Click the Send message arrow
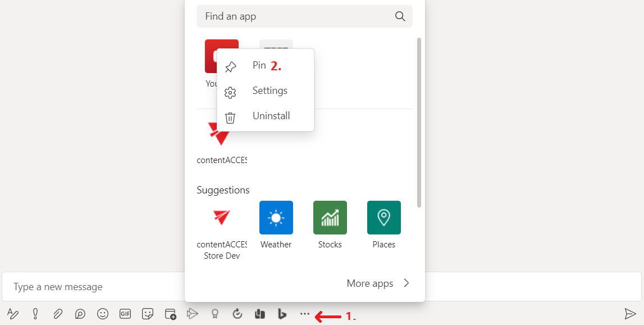Viewport: 644px width, 325px height. pos(630,314)
